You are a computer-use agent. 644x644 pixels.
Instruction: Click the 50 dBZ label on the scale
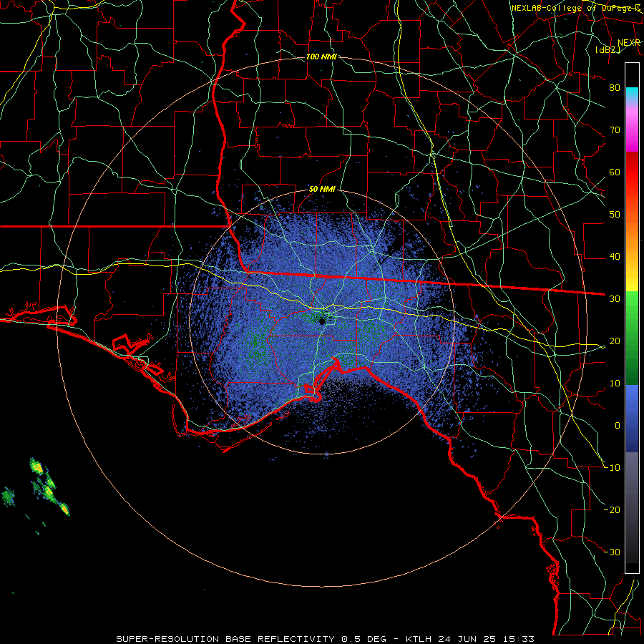pyautogui.click(x=615, y=214)
